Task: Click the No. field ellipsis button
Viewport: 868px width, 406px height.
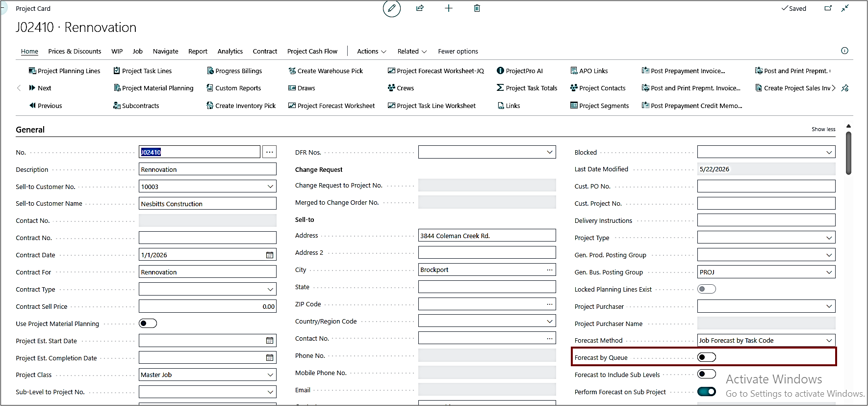Action: [x=269, y=152]
